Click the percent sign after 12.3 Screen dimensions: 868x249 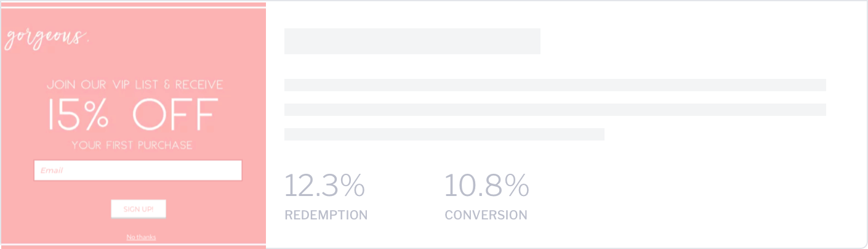coord(353,186)
